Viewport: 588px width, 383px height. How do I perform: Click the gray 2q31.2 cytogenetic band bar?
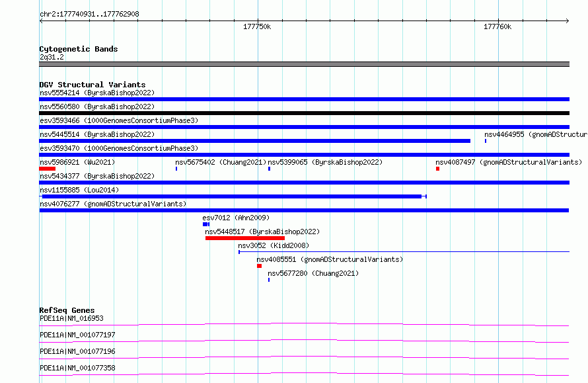pyautogui.click(x=304, y=64)
